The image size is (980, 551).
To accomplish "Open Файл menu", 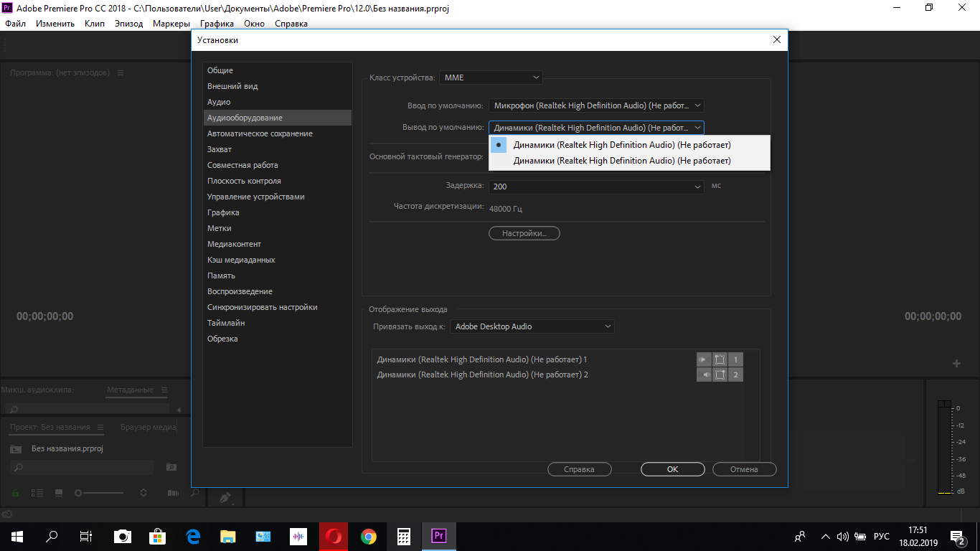I will (x=15, y=24).
